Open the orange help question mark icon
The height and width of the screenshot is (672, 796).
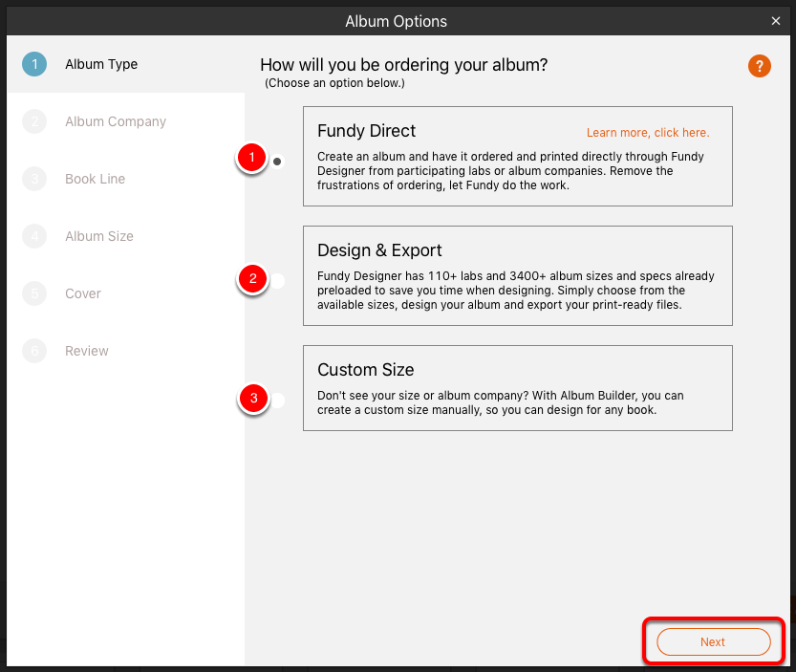(759, 66)
